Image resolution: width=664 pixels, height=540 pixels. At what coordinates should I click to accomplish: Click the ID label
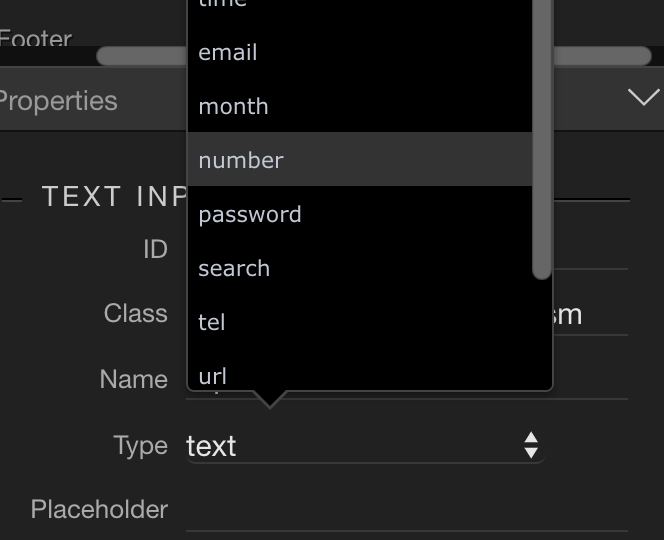click(x=155, y=249)
